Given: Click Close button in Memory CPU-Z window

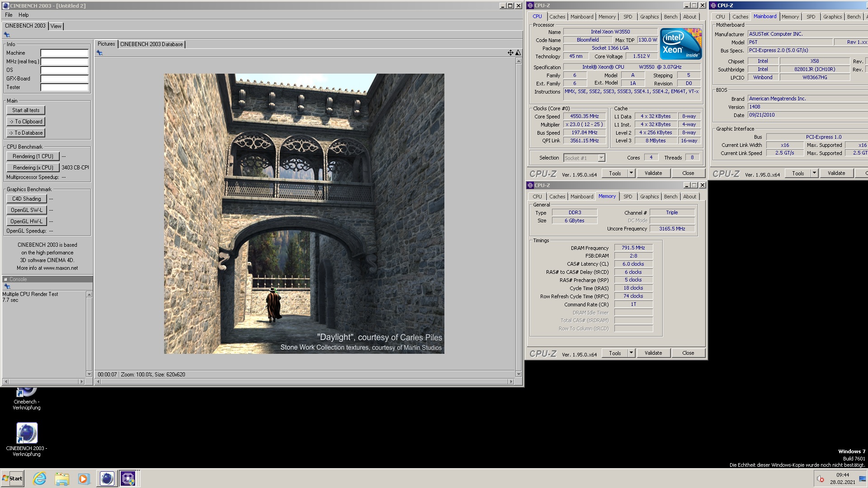Looking at the screenshot, I should click(x=688, y=353).
